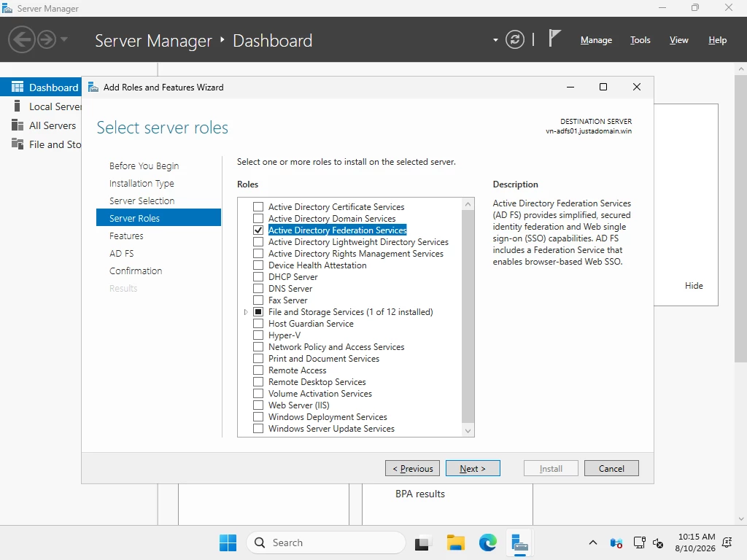Image resolution: width=747 pixels, height=560 pixels.
Task: Open the notifications flag icon
Action: [554, 38]
